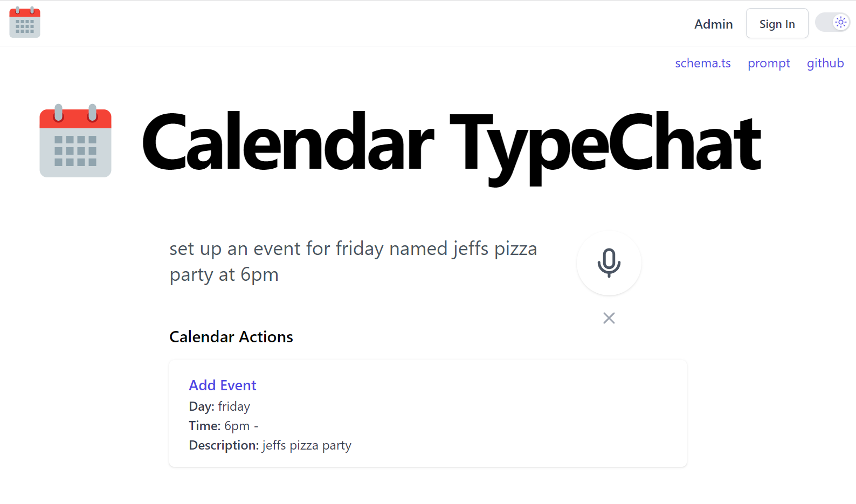Open the schema.ts link
856x504 pixels.
703,63
